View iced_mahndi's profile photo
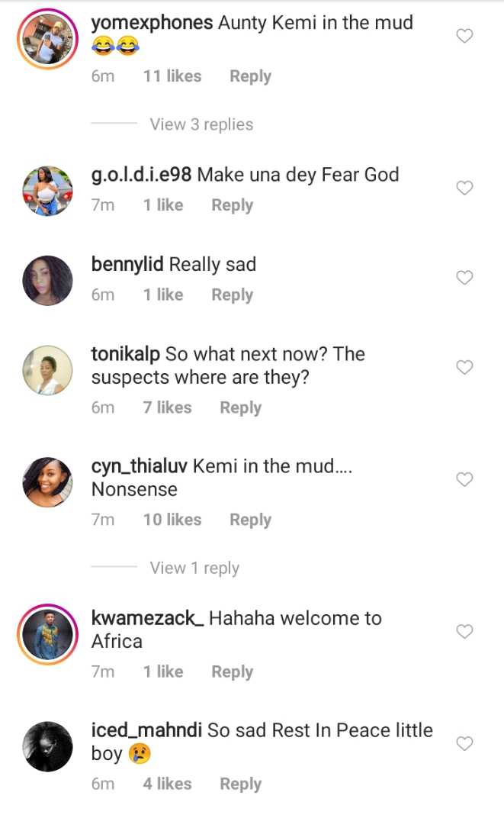 [x=47, y=747]
